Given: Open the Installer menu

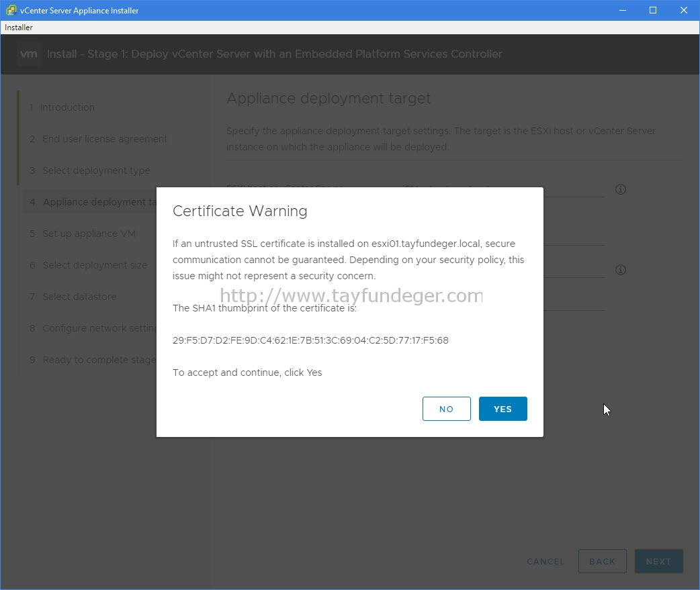Looking at the screenshot, I should (x=19, y=28).
